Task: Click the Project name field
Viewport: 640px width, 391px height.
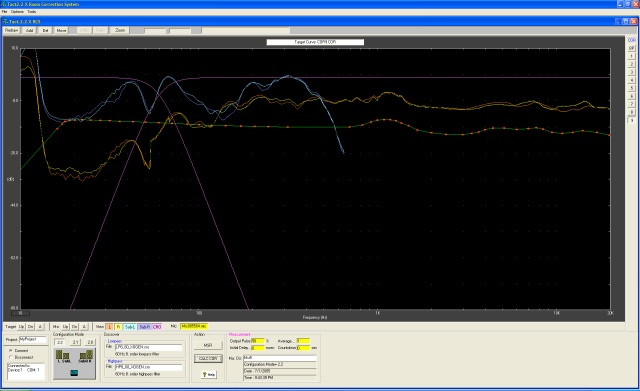Action: tap(33, 339)
